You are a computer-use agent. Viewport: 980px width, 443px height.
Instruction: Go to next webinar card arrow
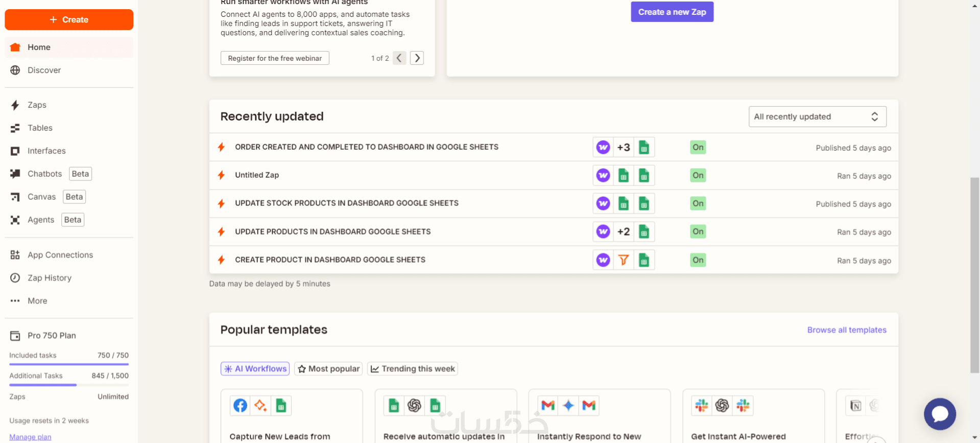point(417,58)
